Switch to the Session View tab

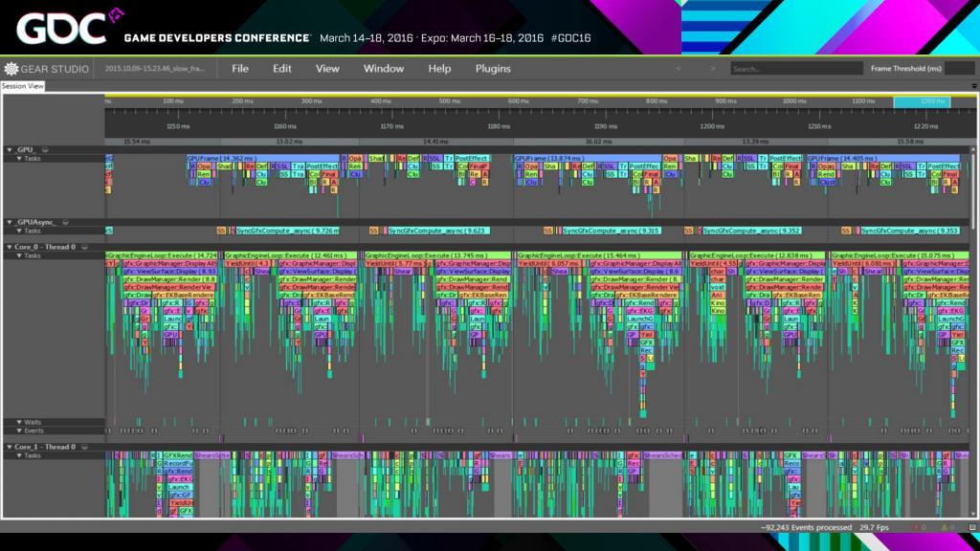(23, 86)
